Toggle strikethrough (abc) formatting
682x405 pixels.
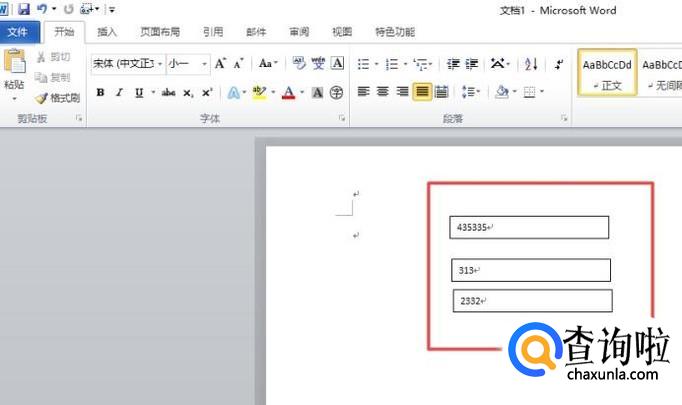click(168, 92)
